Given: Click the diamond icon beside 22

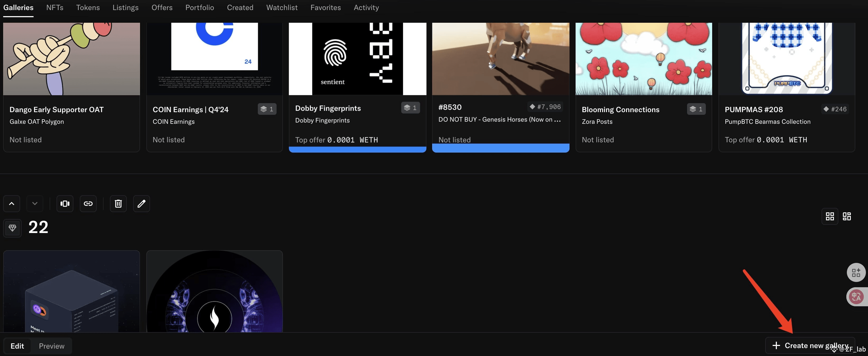Looking at the screenshot, I should (12, 228).
